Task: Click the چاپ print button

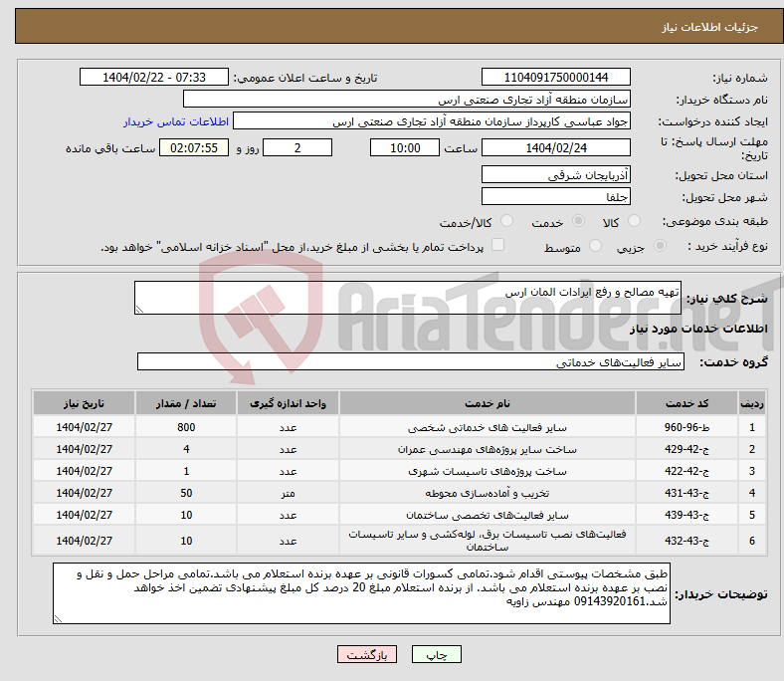Action: tap(437, 654)
